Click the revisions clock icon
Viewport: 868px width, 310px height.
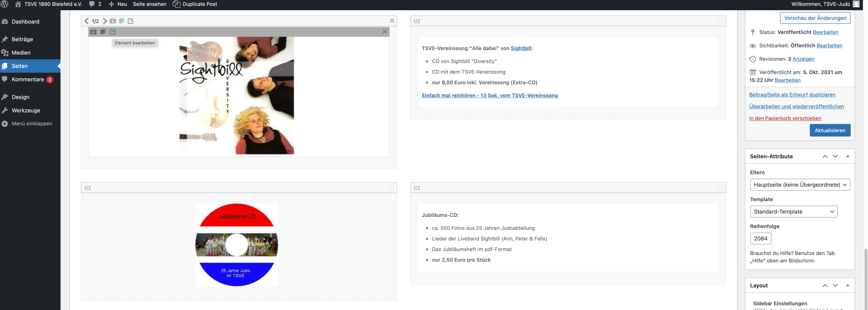tap(753, 59)
